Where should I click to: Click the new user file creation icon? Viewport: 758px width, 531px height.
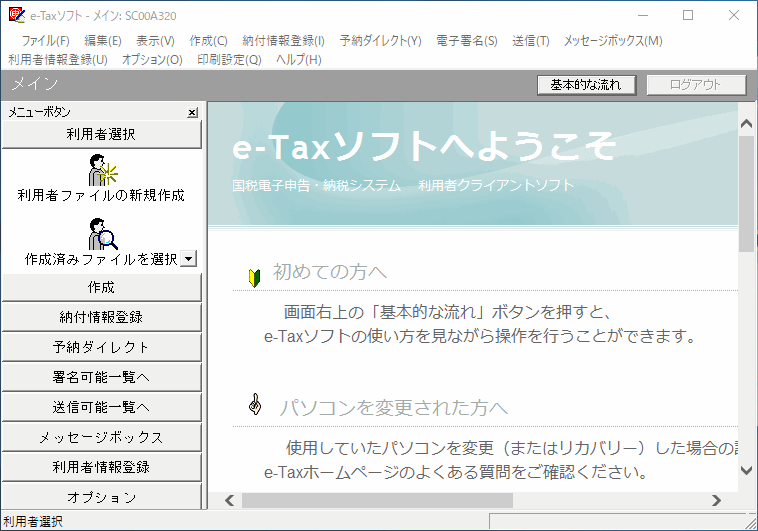click(102, 170)
